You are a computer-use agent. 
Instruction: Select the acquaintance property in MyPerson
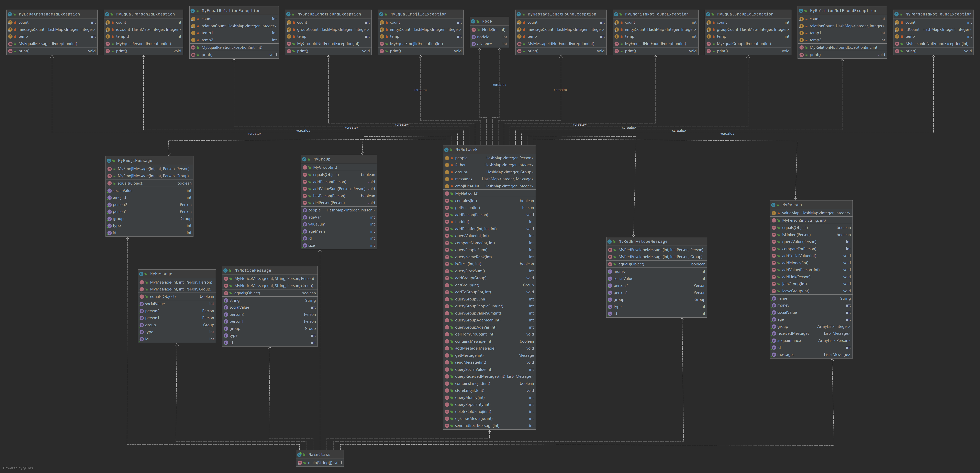(x=789, y=341)
